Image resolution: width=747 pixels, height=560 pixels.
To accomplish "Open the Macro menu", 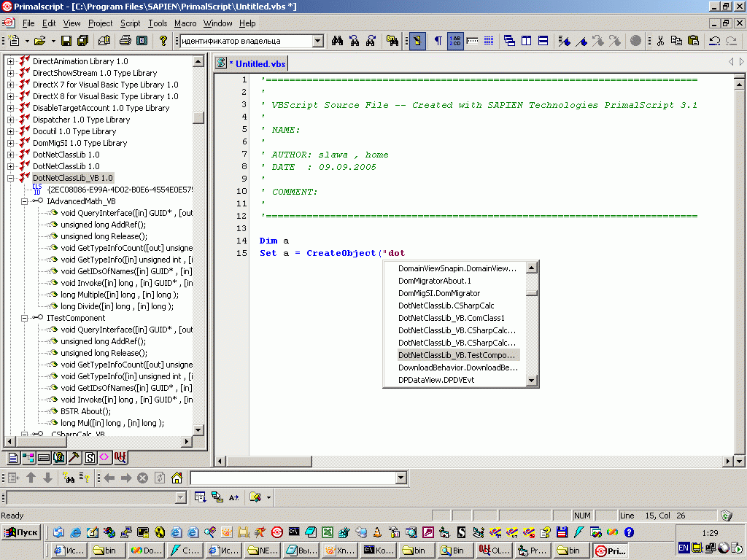I will point(185,23).
